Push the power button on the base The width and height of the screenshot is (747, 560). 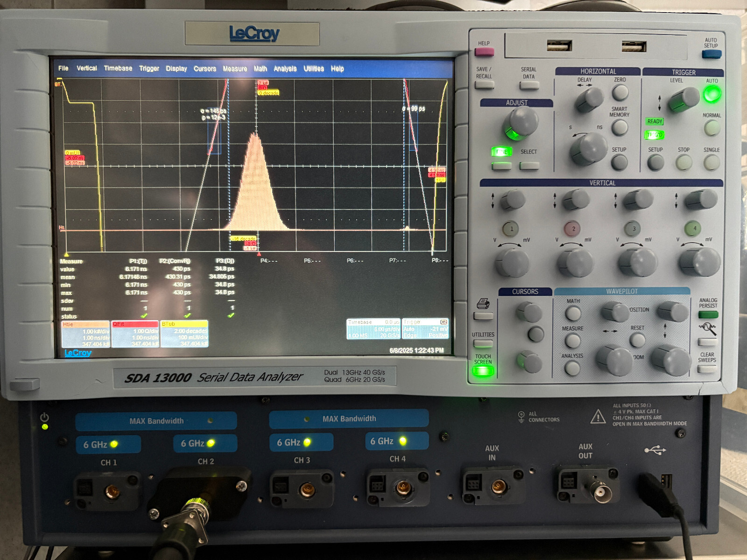(x=45, y=417)
